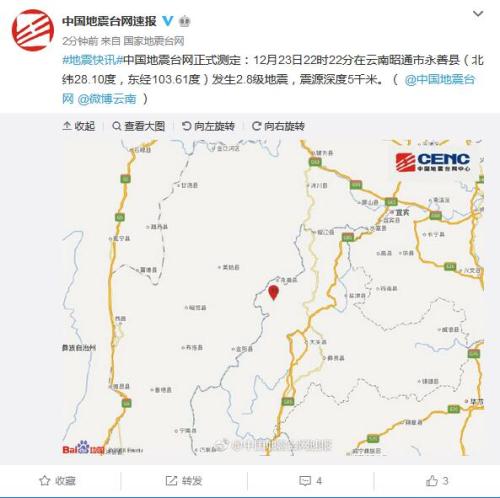Favorite the post with 收藏 star
The width and height of the screenshot is (500, 498).
click(57, 481)
